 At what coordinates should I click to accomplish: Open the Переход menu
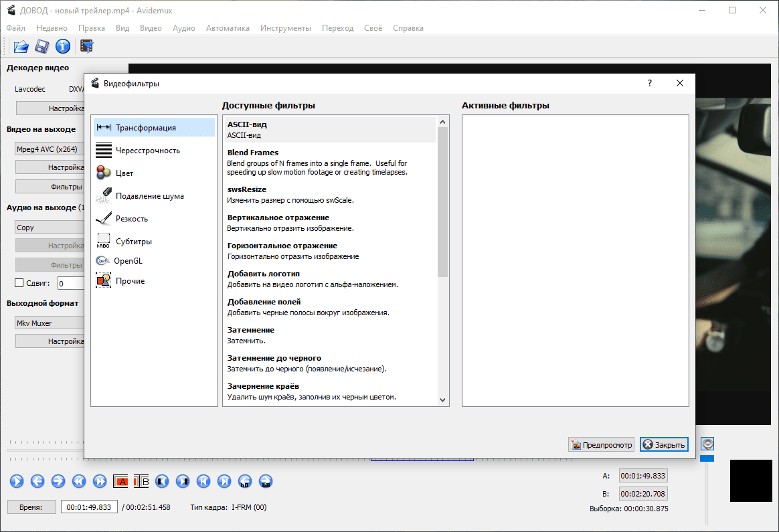[338, 28]
